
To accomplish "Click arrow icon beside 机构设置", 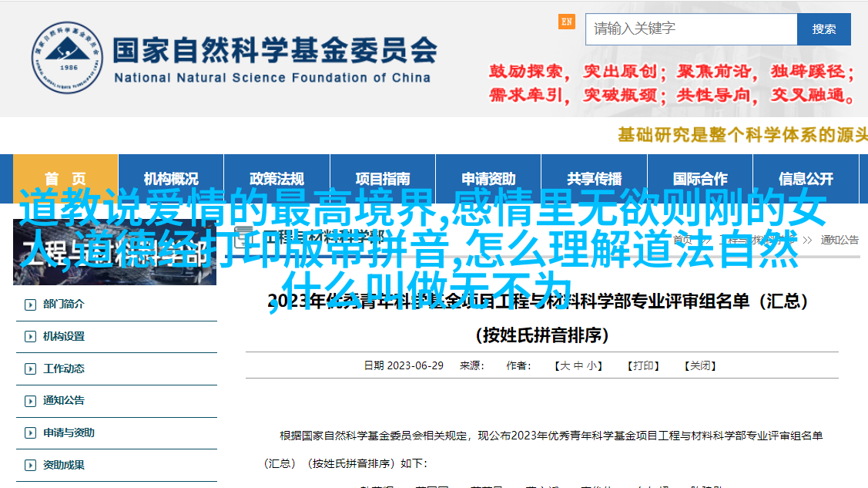I will tap(30, 337).
